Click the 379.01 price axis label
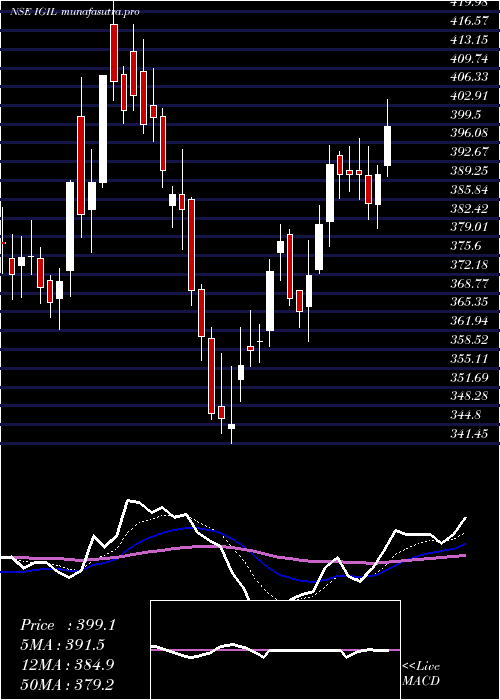 pos(471,227)
